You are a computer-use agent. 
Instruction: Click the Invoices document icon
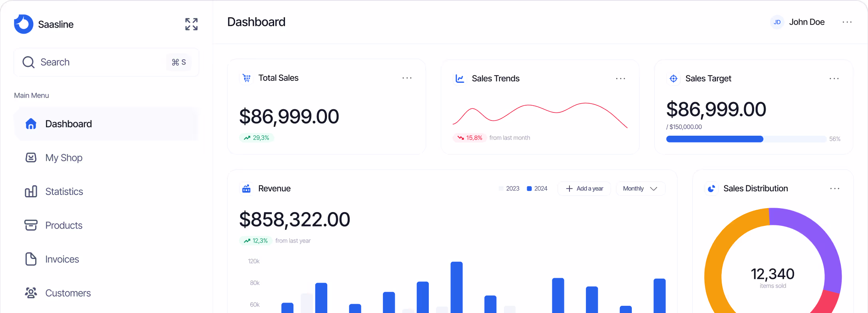(31, 259)
